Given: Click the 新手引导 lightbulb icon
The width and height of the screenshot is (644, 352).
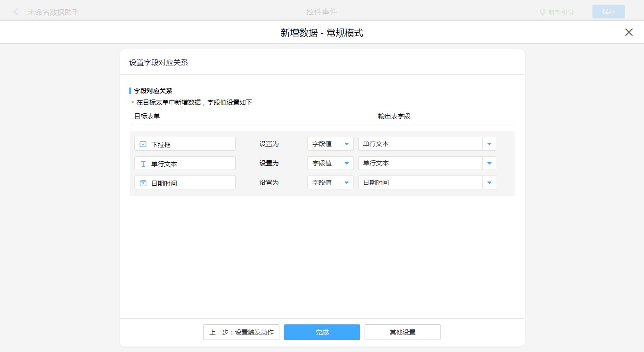Looking at the screenshot, I should (542, 12).
